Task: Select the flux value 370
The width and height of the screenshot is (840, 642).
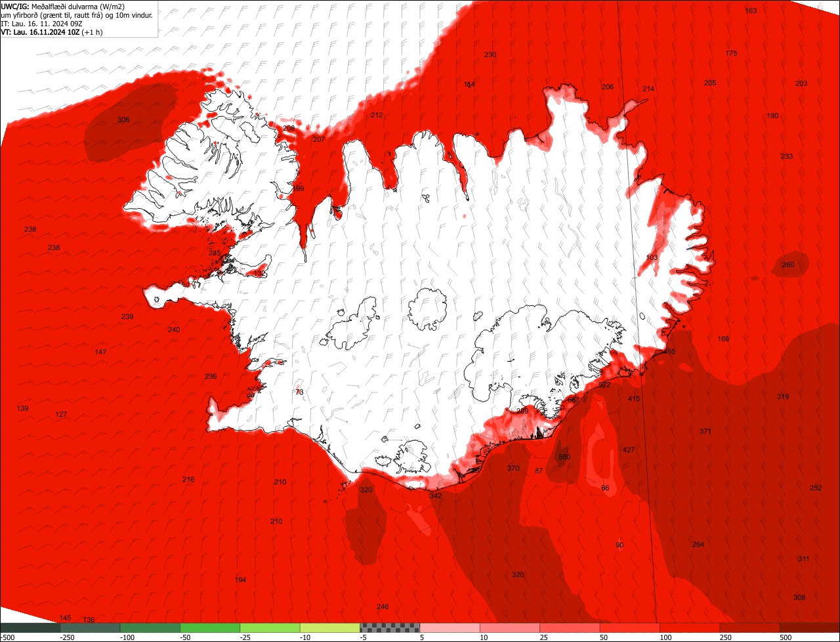Action: tap(513, 468)
